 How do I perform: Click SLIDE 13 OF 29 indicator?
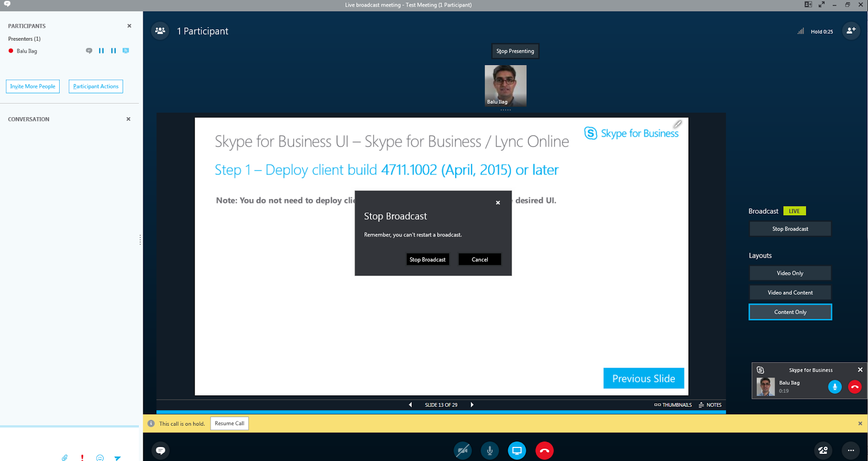(441, 405)
